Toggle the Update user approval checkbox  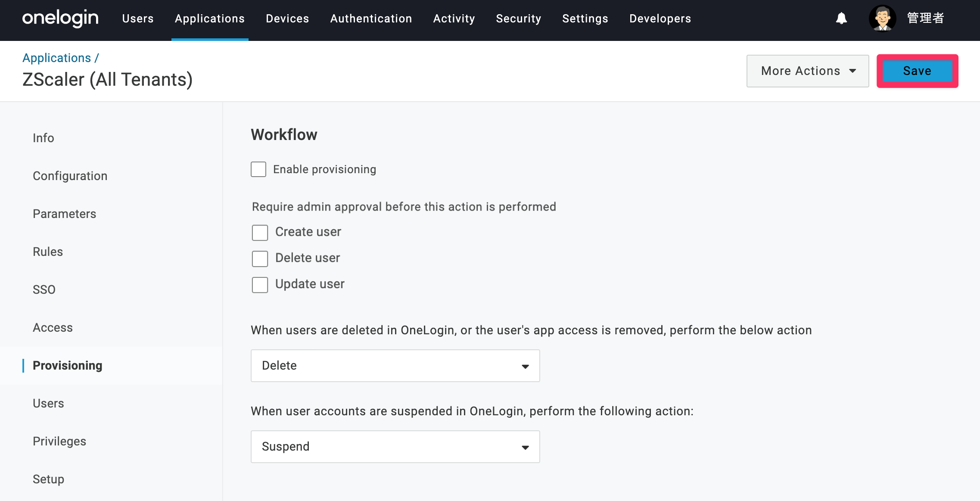(260, 285)
